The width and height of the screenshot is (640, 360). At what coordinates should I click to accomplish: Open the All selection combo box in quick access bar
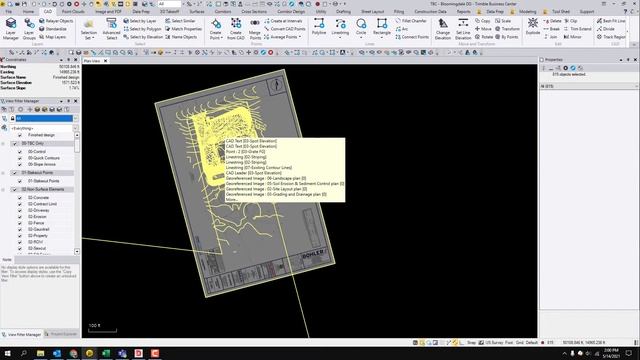(x=169, y=4)
